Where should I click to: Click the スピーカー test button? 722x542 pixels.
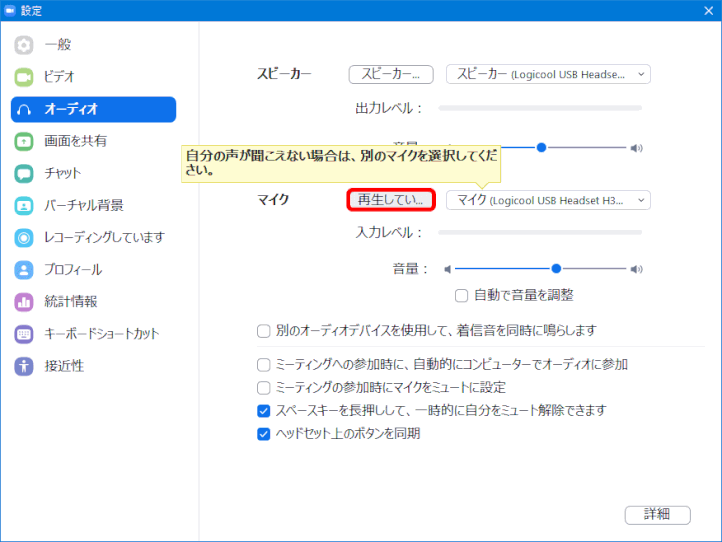[x=391, y=74]
